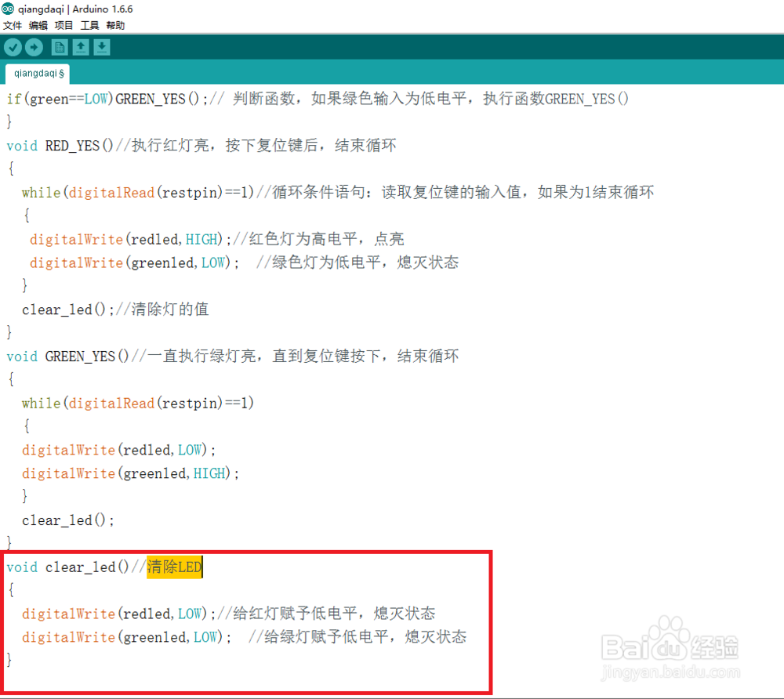This screenshot has height=699, width=784.
Task: Open the 工具 menu
Action: [88, 25]
